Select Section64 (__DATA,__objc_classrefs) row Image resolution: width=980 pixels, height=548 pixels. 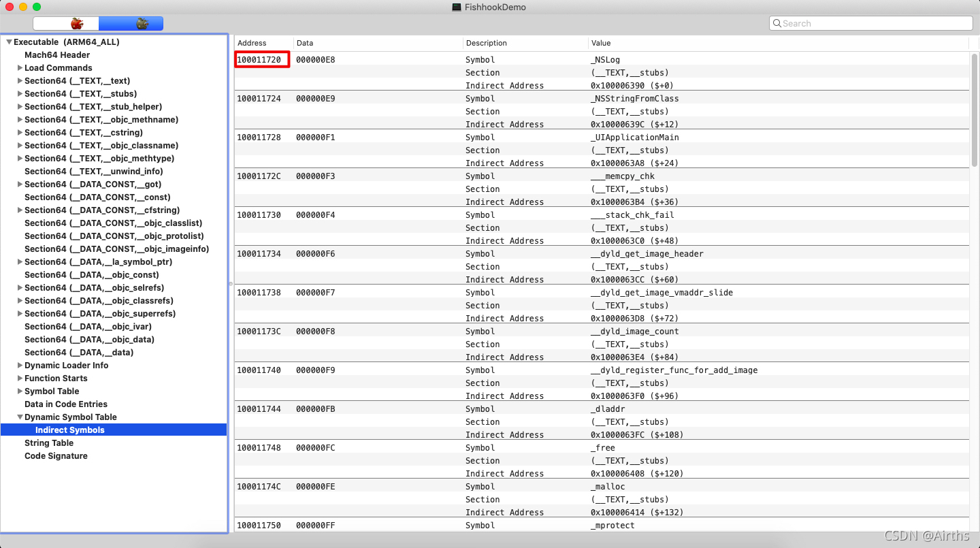click(x=114, y=301)
